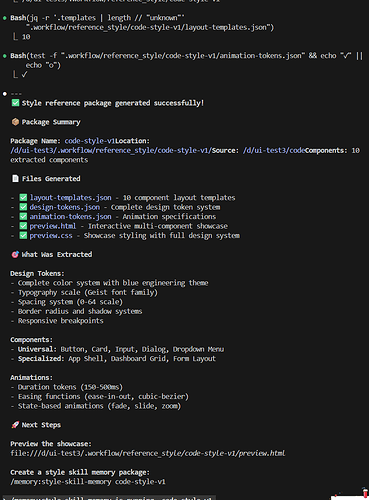The height and width of the screenshot is (500, 369).
Task: Click the green bullet of the jq Bash command
Action: click(5, 18)
